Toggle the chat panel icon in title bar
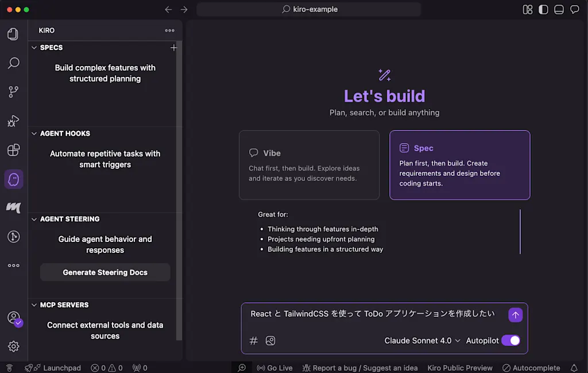588x373 pixels. click(x=574, y=9)
